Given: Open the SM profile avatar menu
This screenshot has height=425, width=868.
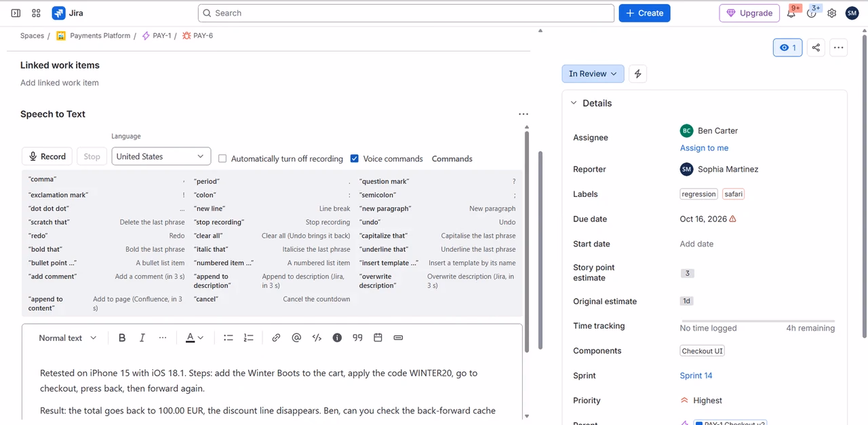Looking at the screenshot, I should 852,13.
